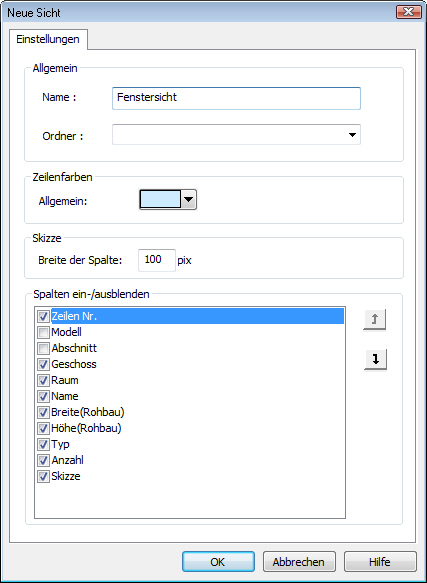Click the light blue Zeilenfarben color swatch
This screenshot has height=583, width=427.
pos(160,200)
